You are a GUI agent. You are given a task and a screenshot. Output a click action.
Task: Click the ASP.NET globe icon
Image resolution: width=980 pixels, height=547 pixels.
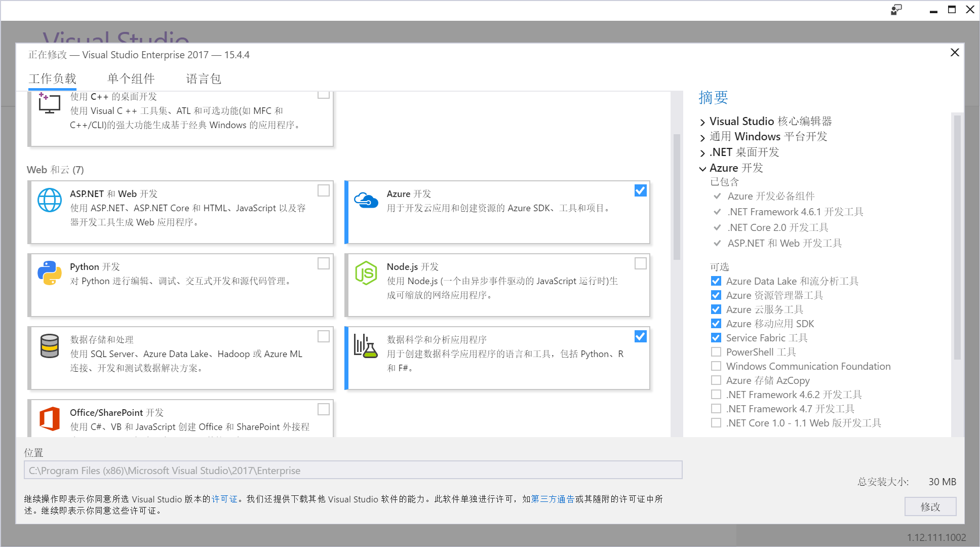tap(50, 200)
